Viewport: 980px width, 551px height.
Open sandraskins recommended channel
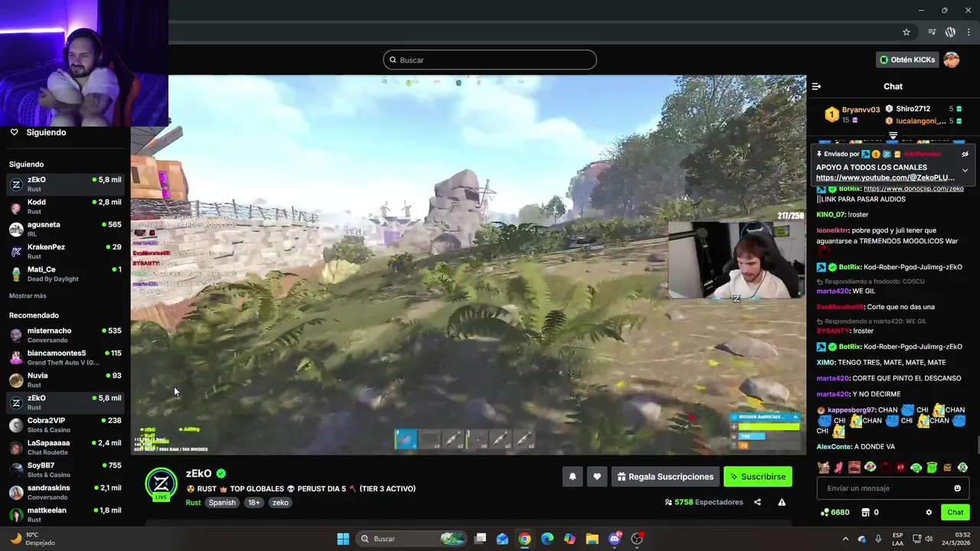click(x=65, y=492)
